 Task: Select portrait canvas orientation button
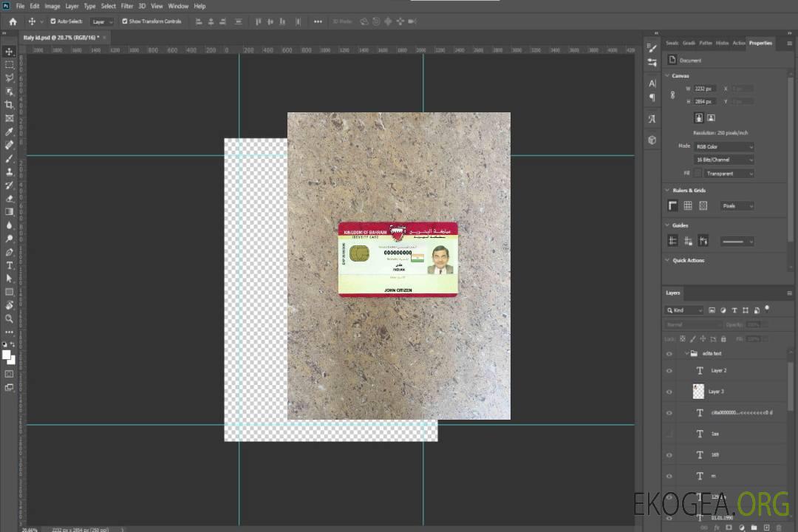coord(699,117)
